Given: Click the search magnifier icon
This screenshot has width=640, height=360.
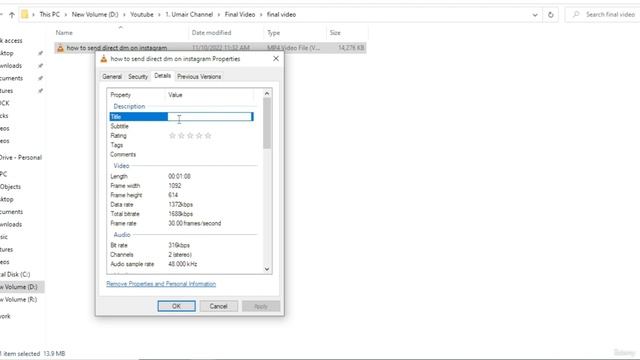Looking at the screenshot, I should click(x=576, y=15).
